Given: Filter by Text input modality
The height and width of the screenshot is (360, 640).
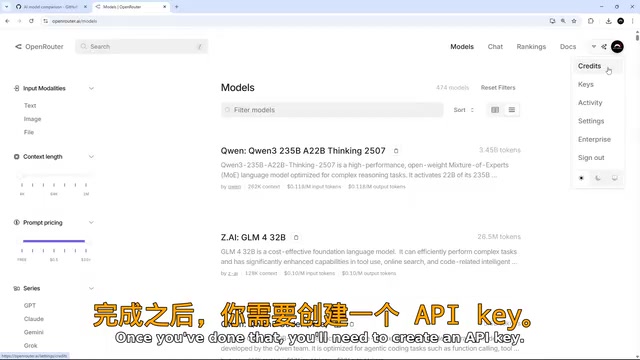Looking at the screenshot, I should coord(30,105).
